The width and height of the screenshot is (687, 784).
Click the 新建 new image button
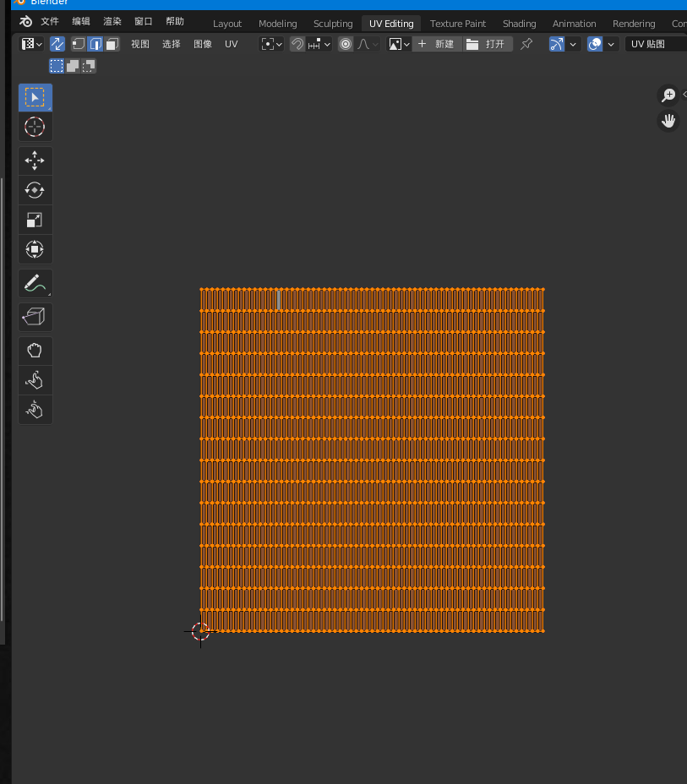(437, 44)
